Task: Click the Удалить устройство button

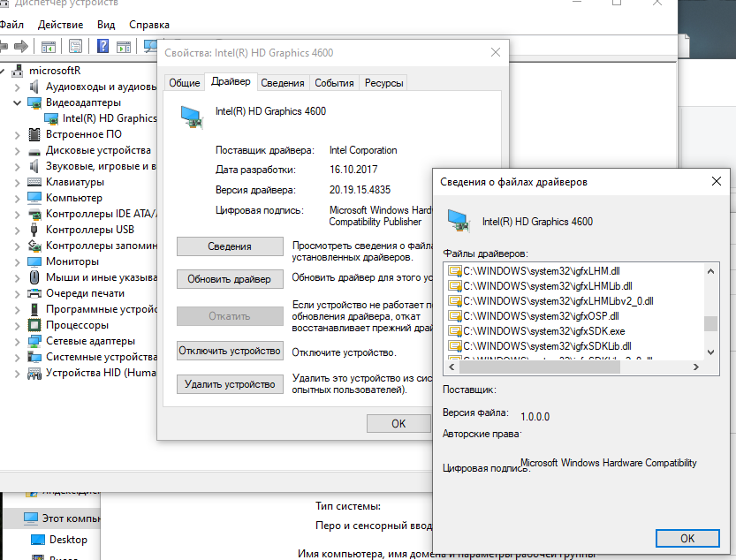Action: [x=230, y=384]
